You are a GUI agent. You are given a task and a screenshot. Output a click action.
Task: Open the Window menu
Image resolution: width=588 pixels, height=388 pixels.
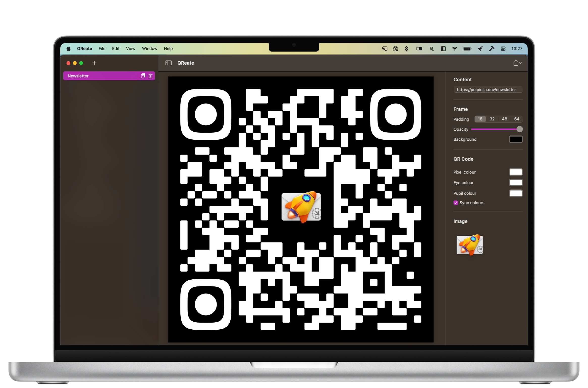pos(149,48)
